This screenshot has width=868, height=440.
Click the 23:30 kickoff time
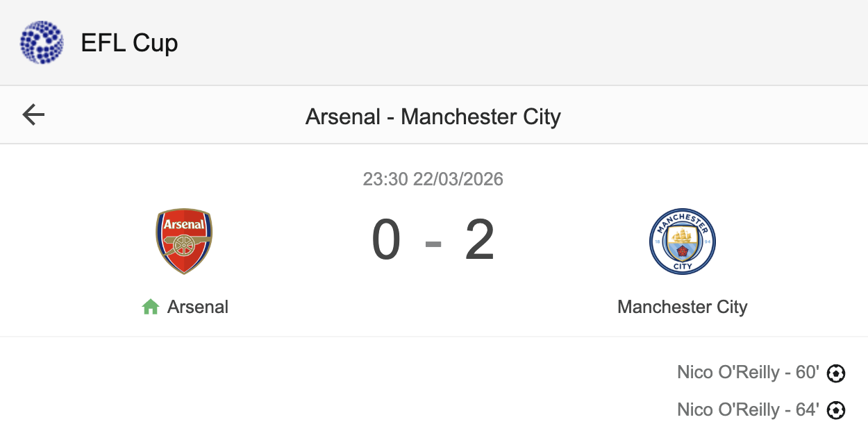[x=385, y=179]
